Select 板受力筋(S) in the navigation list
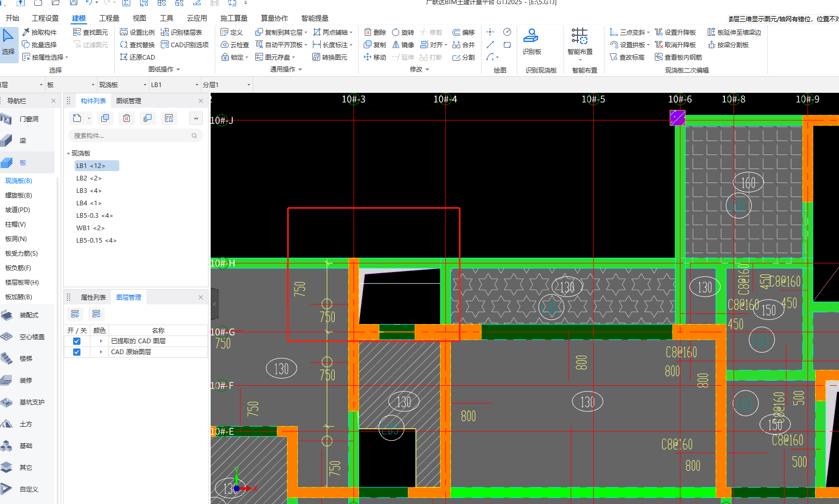The width and height of the screenshot is (839, 504). click(21, 254)
